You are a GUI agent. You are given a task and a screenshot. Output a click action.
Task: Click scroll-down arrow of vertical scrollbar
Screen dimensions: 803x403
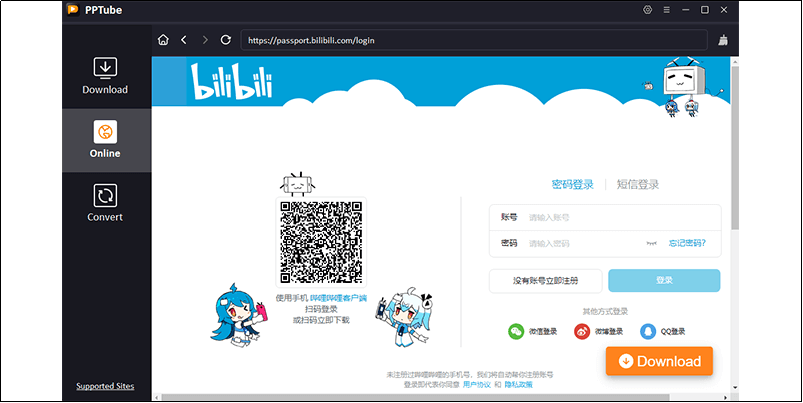[x=735, y=388]
